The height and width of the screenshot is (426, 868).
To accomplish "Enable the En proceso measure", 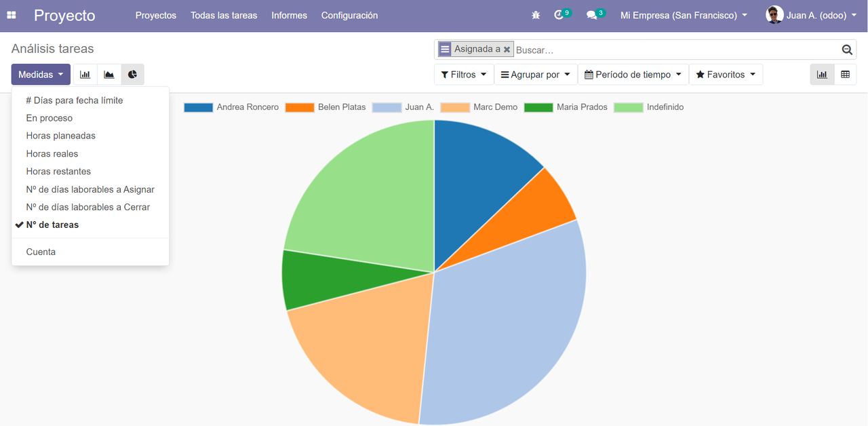I will tap(47, 118).
